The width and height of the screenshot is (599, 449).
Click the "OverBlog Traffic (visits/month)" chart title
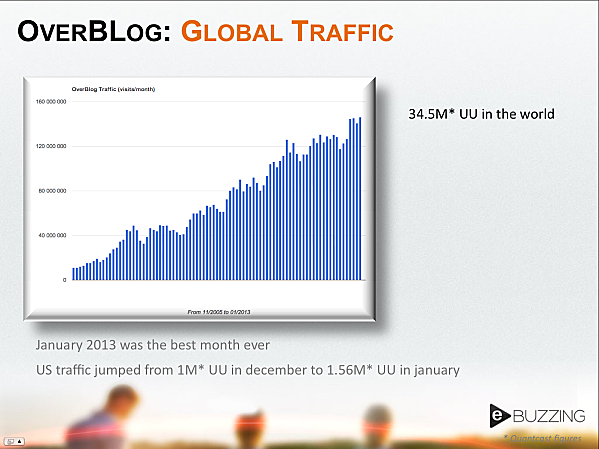pyautogui.click(x=113, y=89)
